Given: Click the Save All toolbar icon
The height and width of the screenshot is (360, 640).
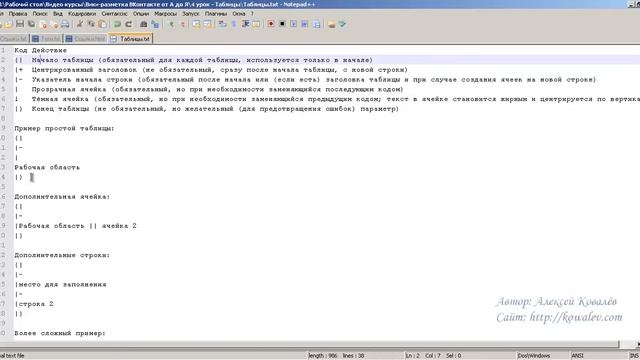Looking at the screenshot, I should tap(31, 24).
